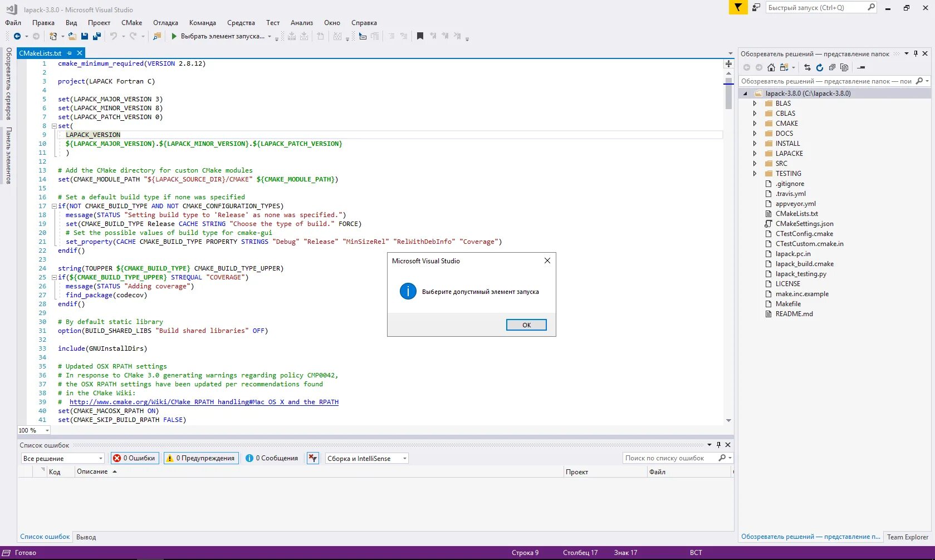Viewport: 935px width, 560px height.
Task: Click the Save All toolbar icon
Action: click(97, 36)
